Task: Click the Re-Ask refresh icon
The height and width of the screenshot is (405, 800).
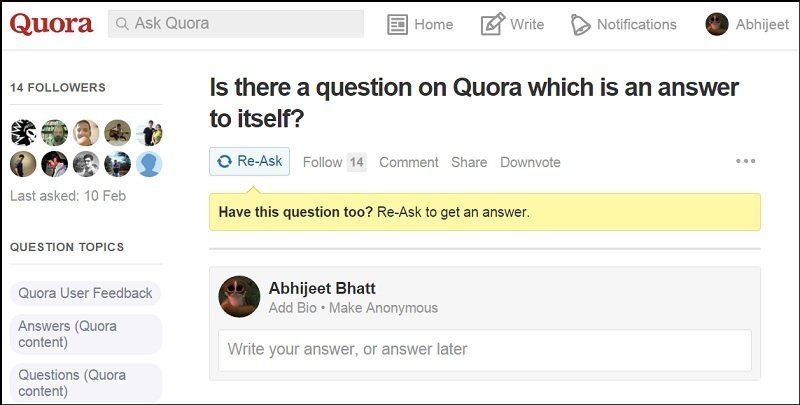Action: pos(224,161)
